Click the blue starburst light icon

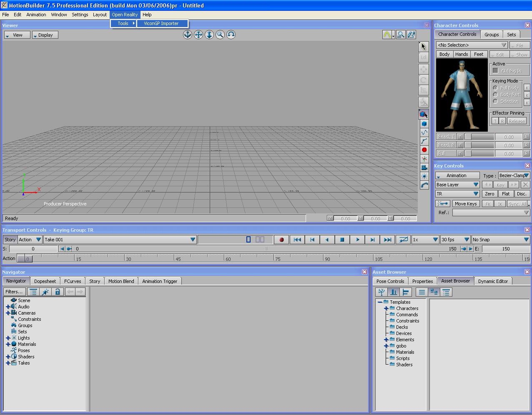click(424, 176)
